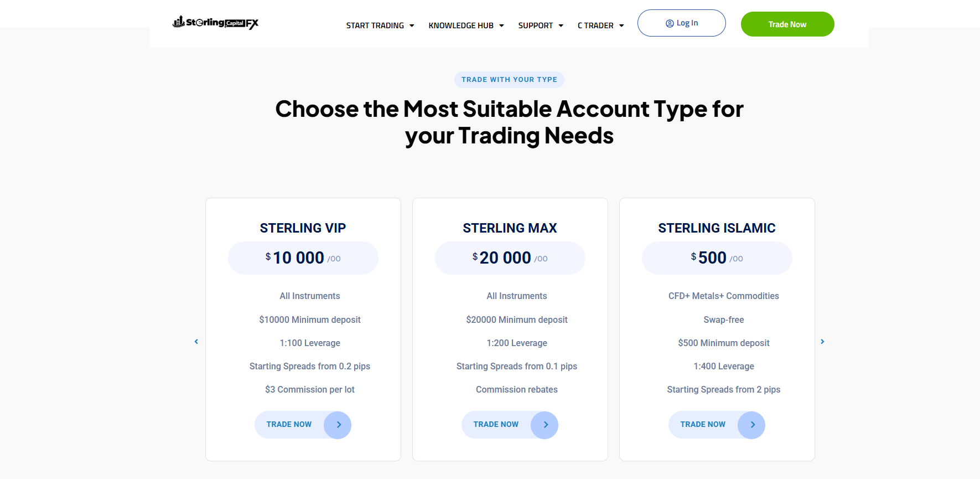Click the Sterling Capital FX logo
Viewport: 980px width, 479px height.
[x=216, y=23]
